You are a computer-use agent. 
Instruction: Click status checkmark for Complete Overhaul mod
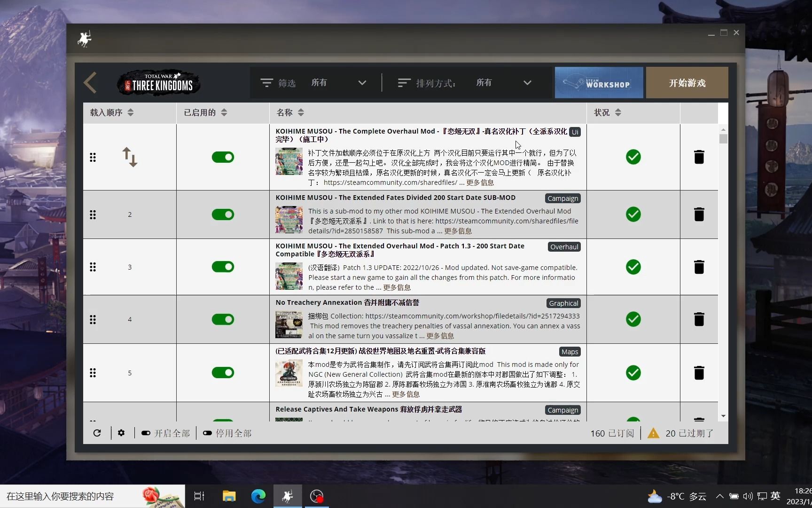coord(633,157)
